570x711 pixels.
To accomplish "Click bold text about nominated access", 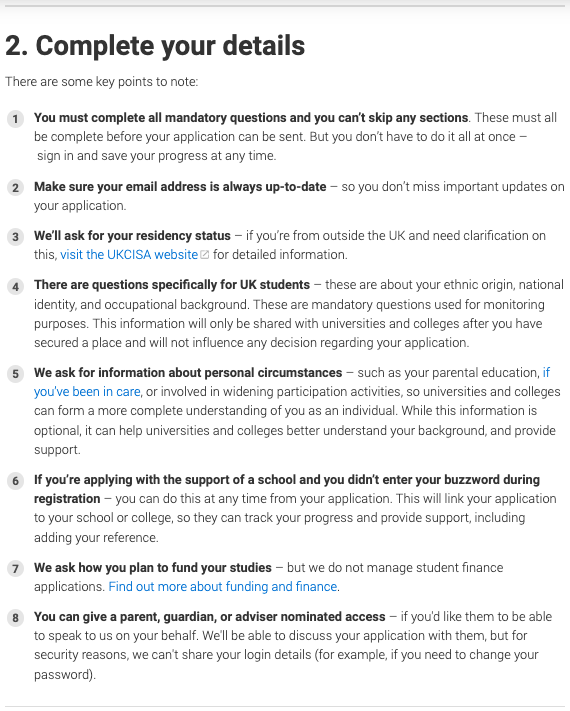I will 209,616.
